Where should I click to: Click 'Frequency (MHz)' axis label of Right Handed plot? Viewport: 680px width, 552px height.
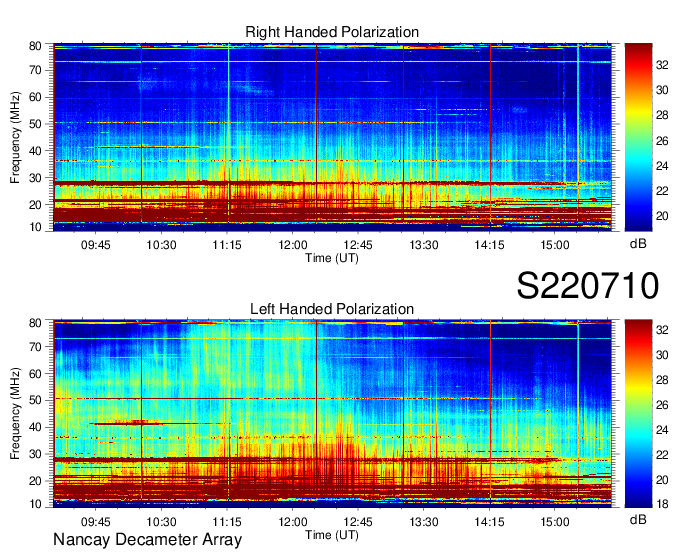(x=15, y=137)
